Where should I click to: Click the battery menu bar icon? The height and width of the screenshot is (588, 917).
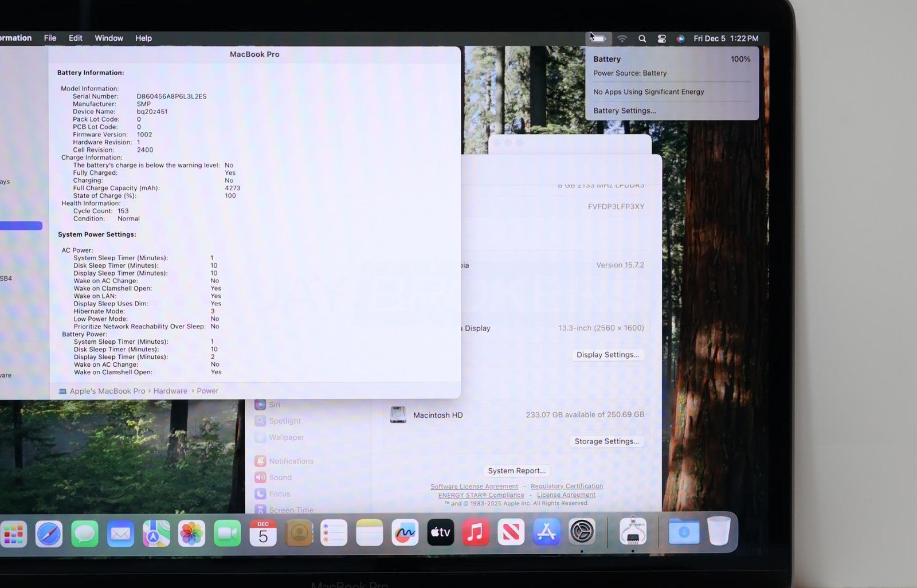(x=598, y=38)
